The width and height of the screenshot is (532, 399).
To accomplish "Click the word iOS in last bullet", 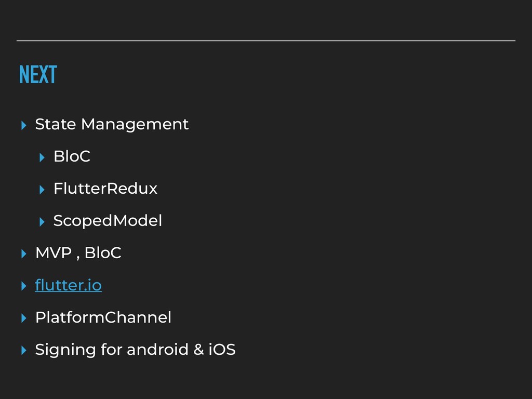I will point(222,350).
